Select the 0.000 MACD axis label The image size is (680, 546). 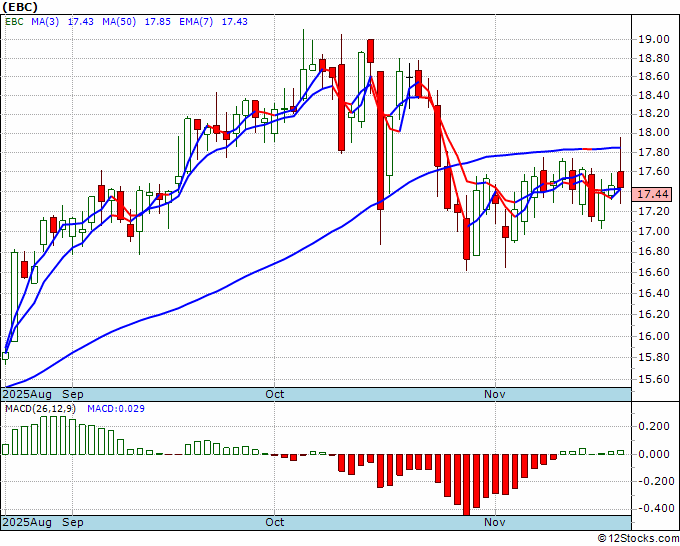[654, 454]
